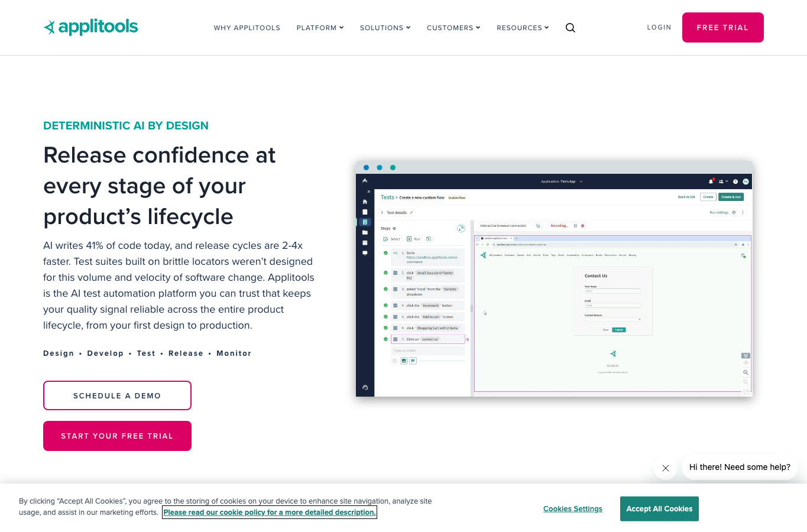Click the zoom magnifier icon in screenshot preview
Viewport: 807px width, 532px height.
click(746, 372)
